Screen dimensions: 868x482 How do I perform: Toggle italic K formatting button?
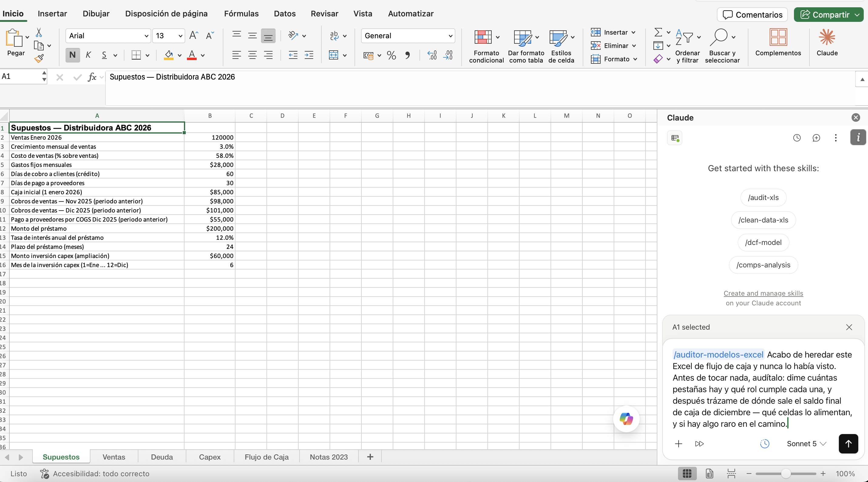tap(88, 55)
